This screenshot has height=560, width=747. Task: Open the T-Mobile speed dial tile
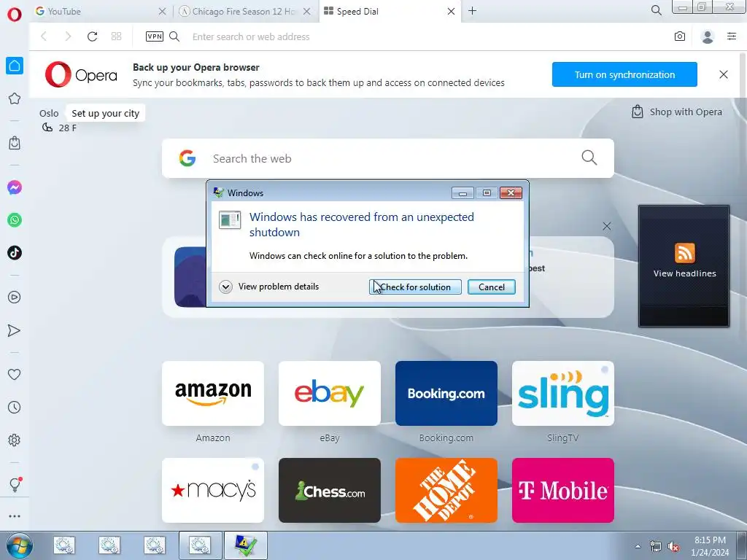point(563,491)
